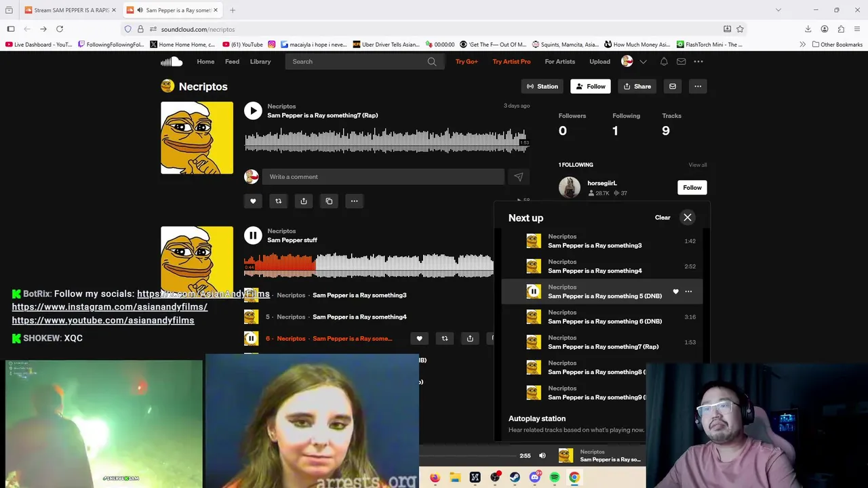Select something7 (Rap) in the Next up queue

[x=601, y=342]
